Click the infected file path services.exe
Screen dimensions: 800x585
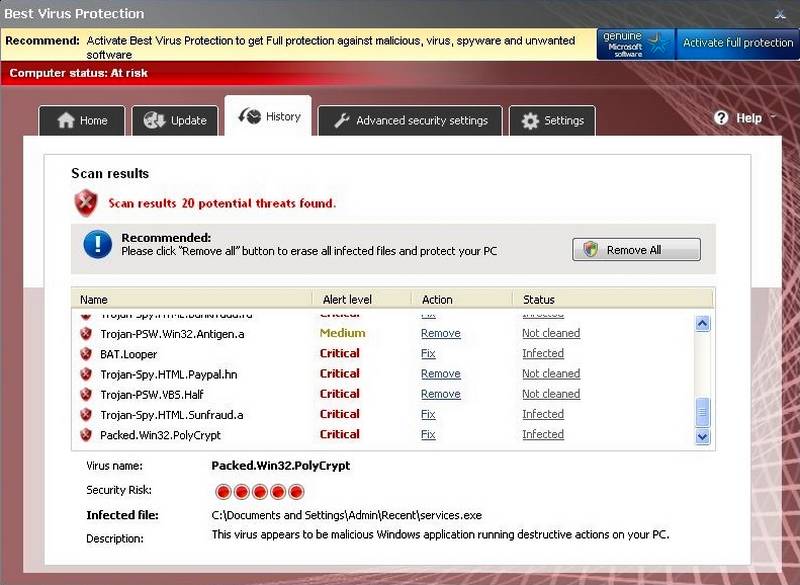pyautogui.click(x=346, y=515)
